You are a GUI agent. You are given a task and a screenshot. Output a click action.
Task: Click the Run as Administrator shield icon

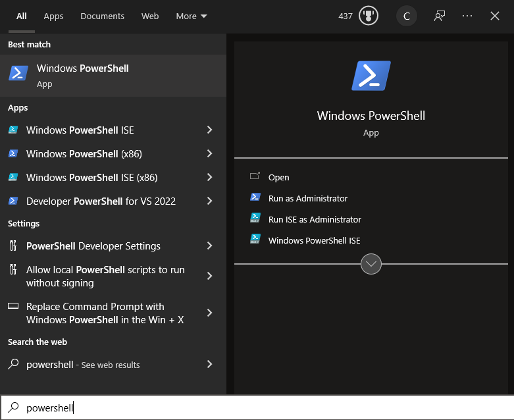point(255,197)
